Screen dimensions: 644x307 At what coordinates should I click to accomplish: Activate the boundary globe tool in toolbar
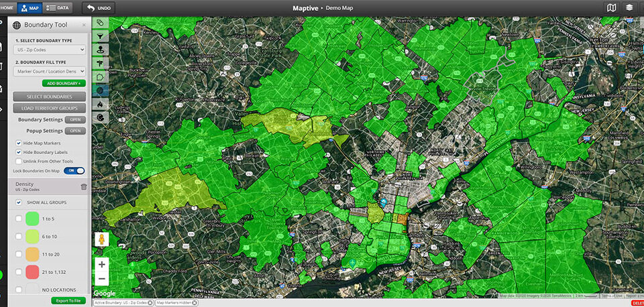100,90
